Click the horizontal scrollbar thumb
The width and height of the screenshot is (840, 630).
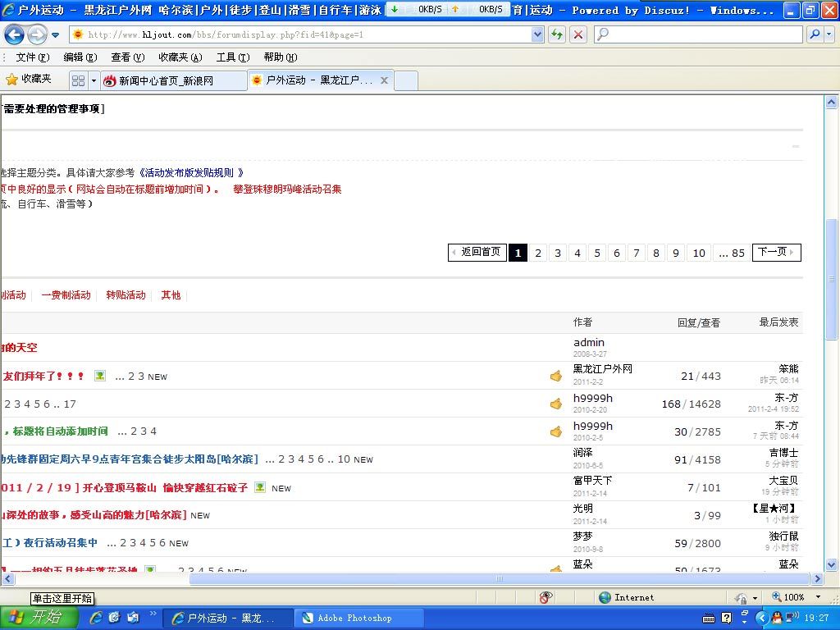pos(499,579)
